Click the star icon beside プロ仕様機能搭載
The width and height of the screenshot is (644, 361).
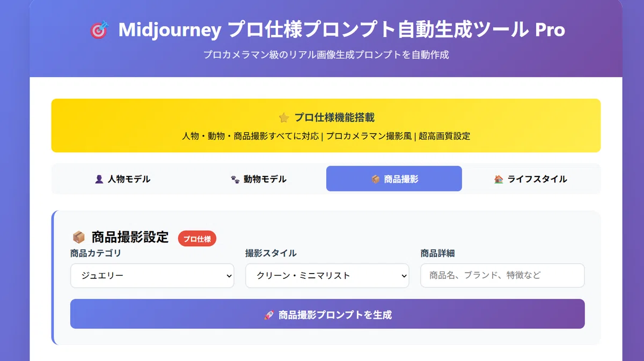coord(284,117)
